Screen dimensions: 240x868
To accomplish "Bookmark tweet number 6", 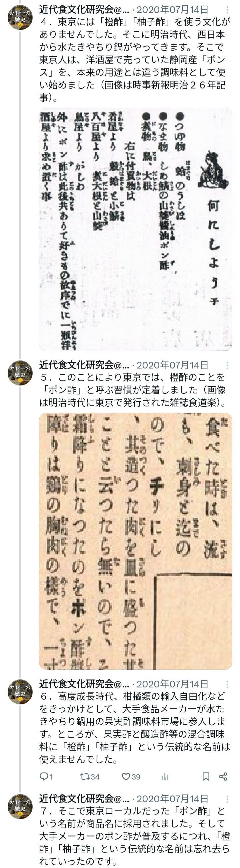I will [206, 777].
